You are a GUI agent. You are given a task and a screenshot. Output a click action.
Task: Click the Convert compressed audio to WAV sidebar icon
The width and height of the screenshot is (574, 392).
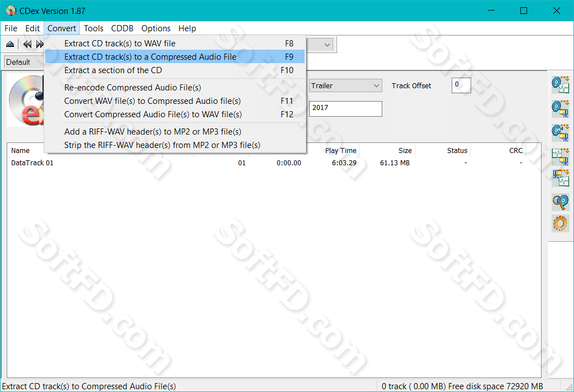point(561,179)
